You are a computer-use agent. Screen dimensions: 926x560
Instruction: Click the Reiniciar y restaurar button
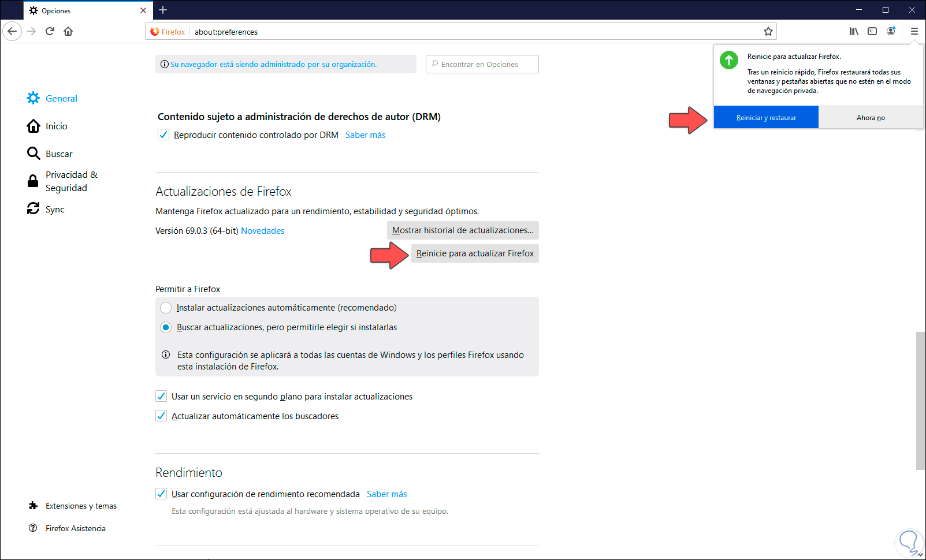766,117
